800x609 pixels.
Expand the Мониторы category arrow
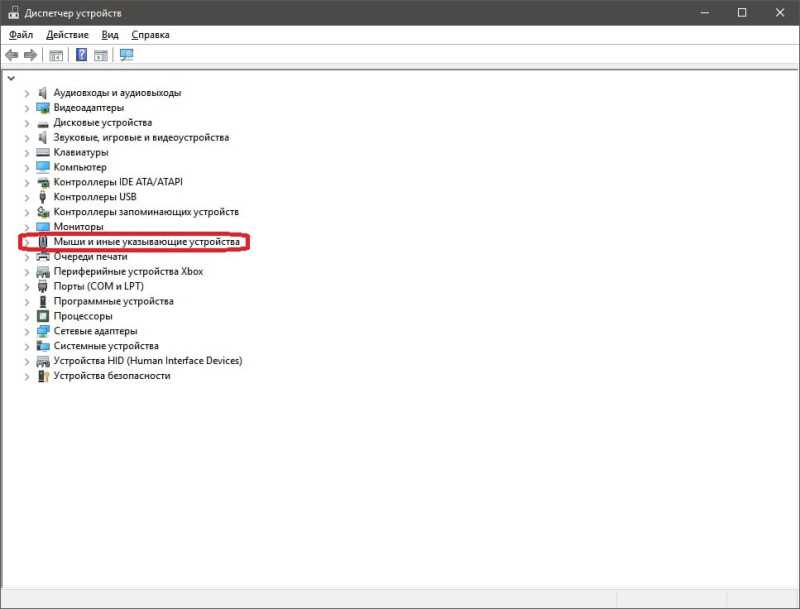point(27,227)
